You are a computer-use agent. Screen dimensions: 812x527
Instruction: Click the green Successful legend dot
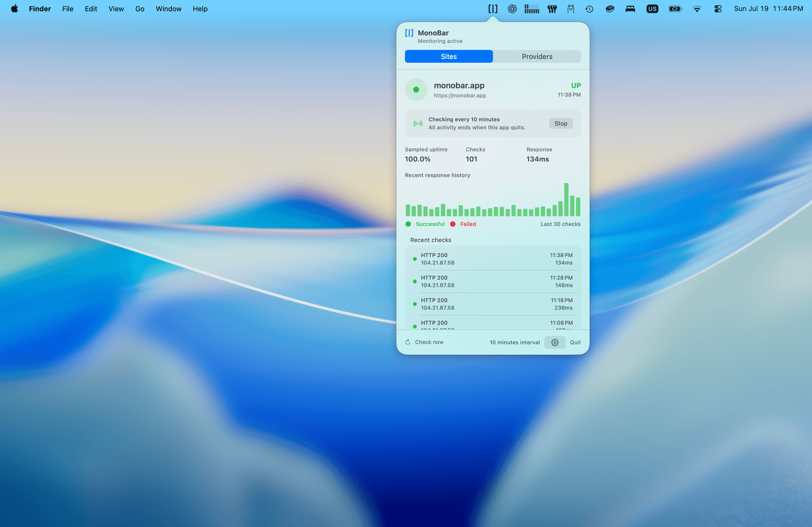click(x=408, y=224)
